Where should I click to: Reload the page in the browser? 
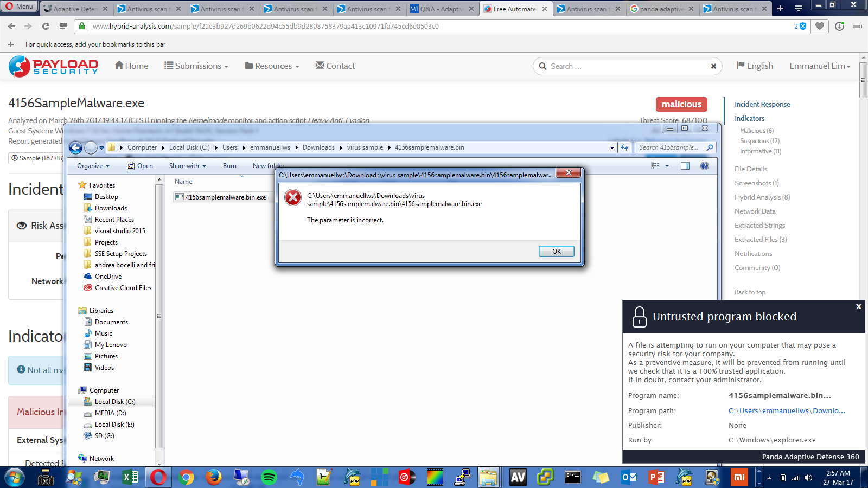tap(46, 26)
